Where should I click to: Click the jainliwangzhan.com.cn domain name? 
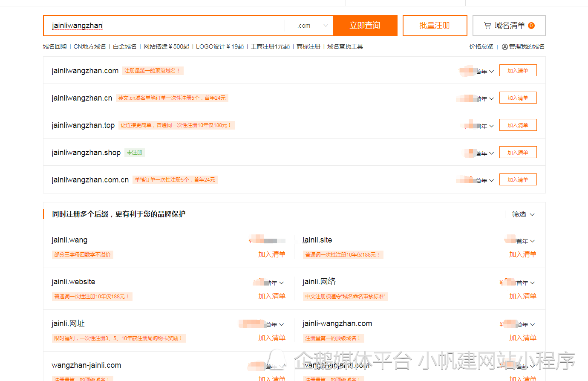click(x=90, y=180)
